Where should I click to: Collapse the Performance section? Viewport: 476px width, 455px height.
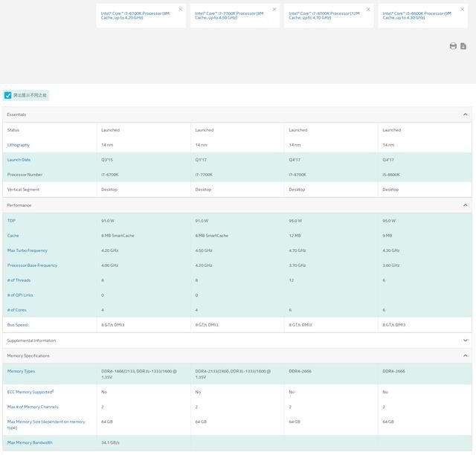coord(465,205)
